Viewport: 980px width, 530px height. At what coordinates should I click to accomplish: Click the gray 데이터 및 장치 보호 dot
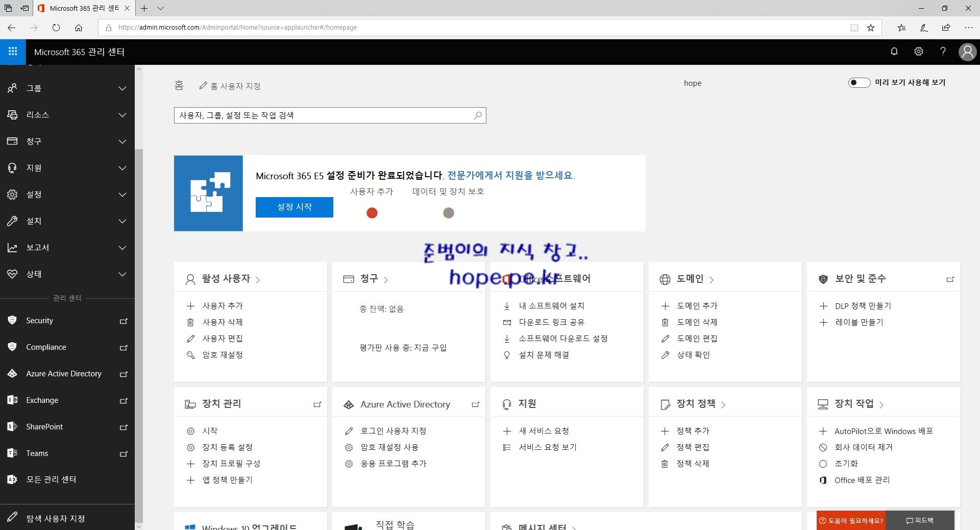click(449, 213)
